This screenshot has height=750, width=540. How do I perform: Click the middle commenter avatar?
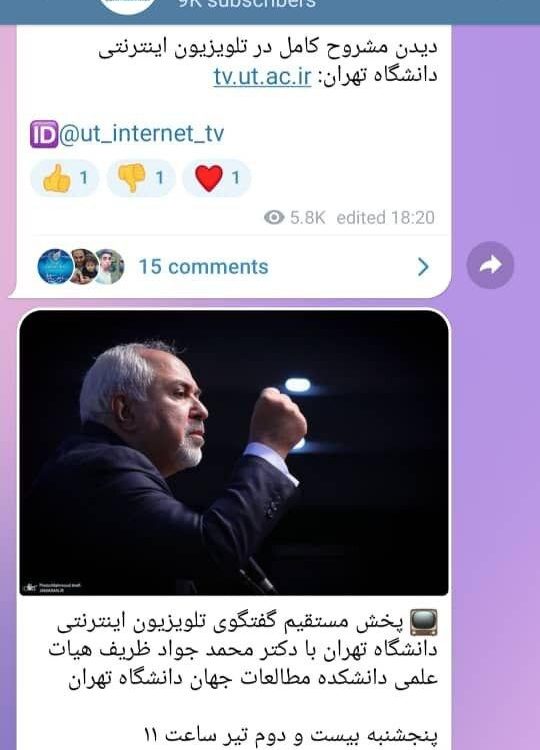[x=83, y=266]
